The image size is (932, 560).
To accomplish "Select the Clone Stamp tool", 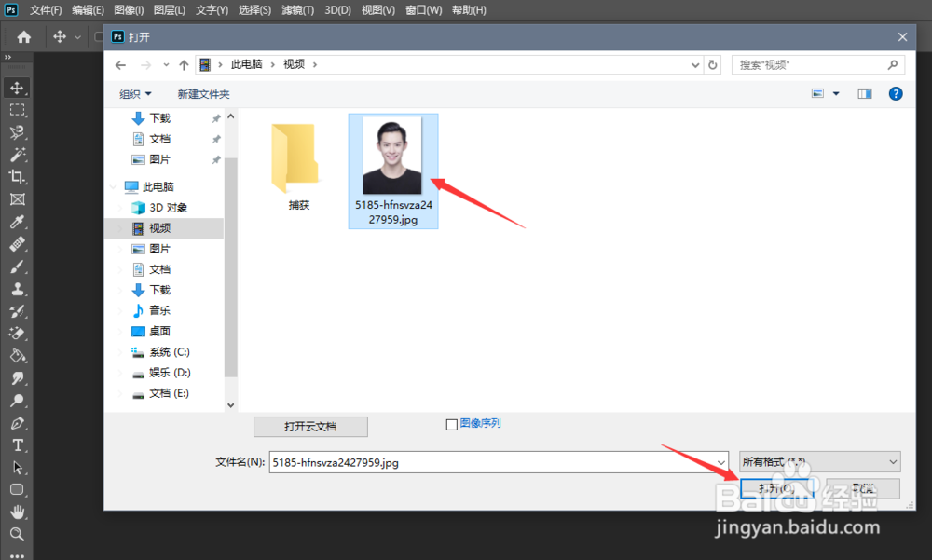I will (x=17, y=289).
